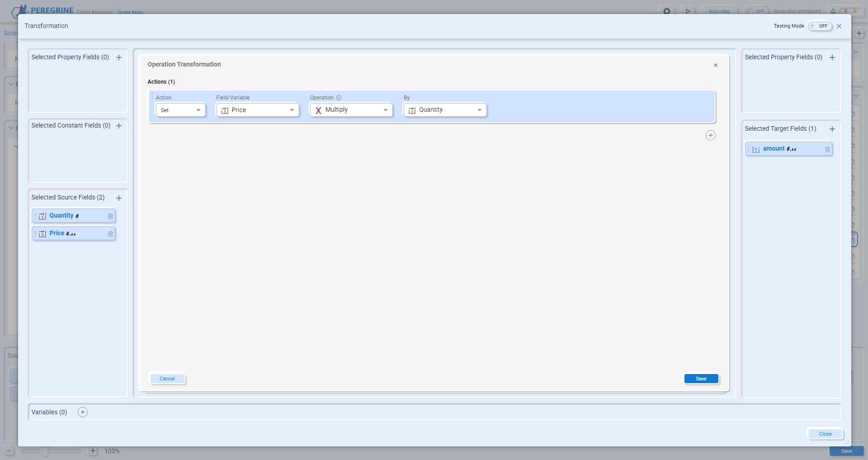868x460 pixels.
Task: Delete the Quantity source field
Action: pyautogui.click(x=110, y=216)
